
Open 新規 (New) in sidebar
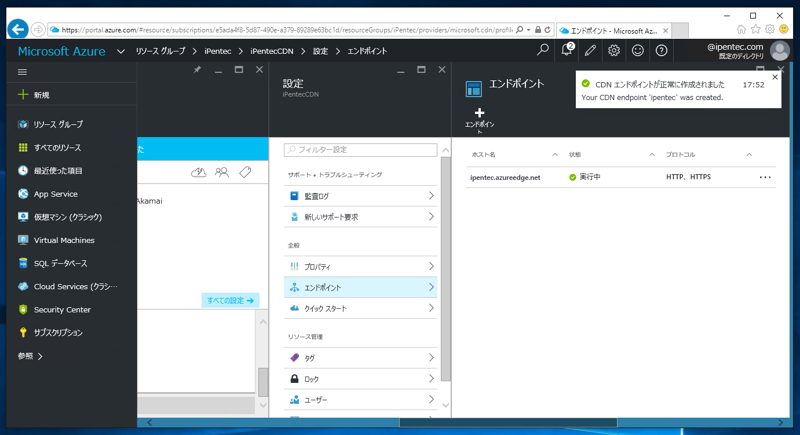[71, 95]
